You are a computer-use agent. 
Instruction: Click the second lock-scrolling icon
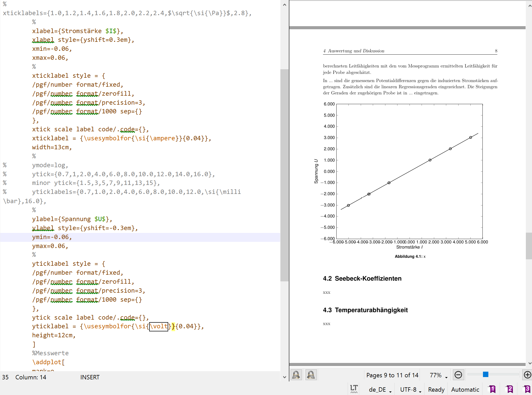tap(311, 375)
